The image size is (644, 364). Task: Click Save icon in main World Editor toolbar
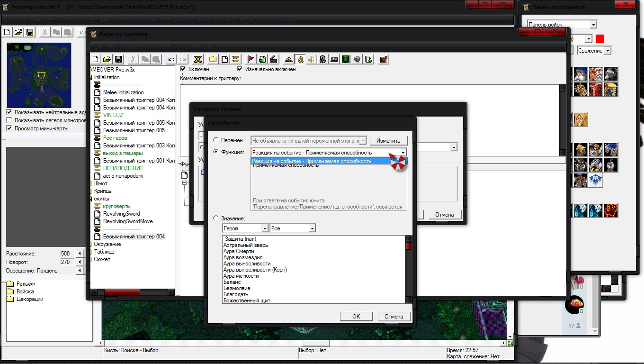30,32
